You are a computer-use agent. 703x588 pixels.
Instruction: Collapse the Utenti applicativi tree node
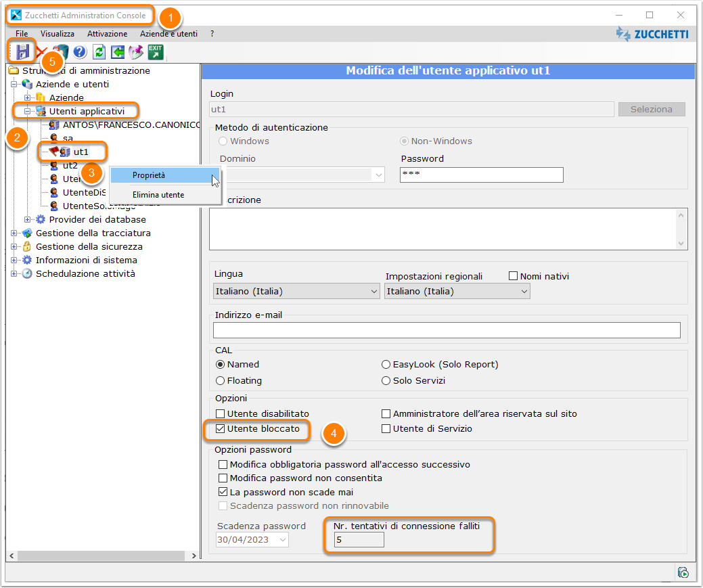27,111
